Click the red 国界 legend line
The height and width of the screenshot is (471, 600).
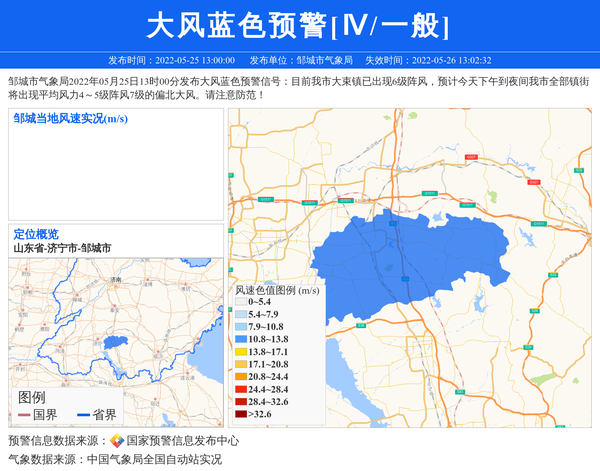tap(24, 415)
